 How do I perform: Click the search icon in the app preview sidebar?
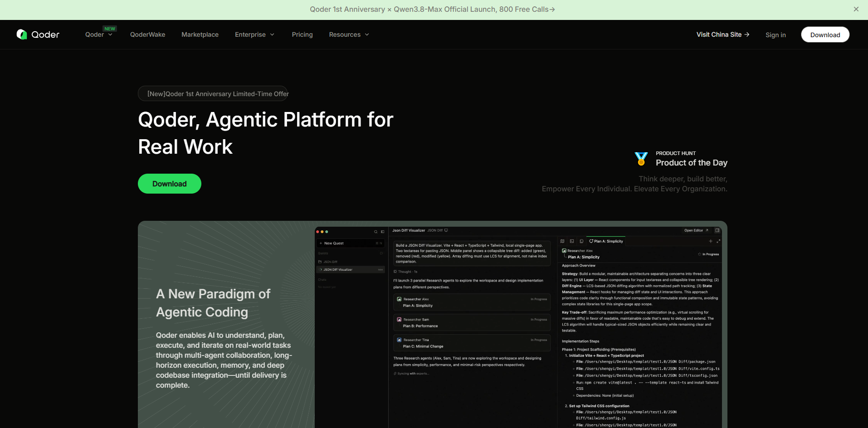point(375,232)
